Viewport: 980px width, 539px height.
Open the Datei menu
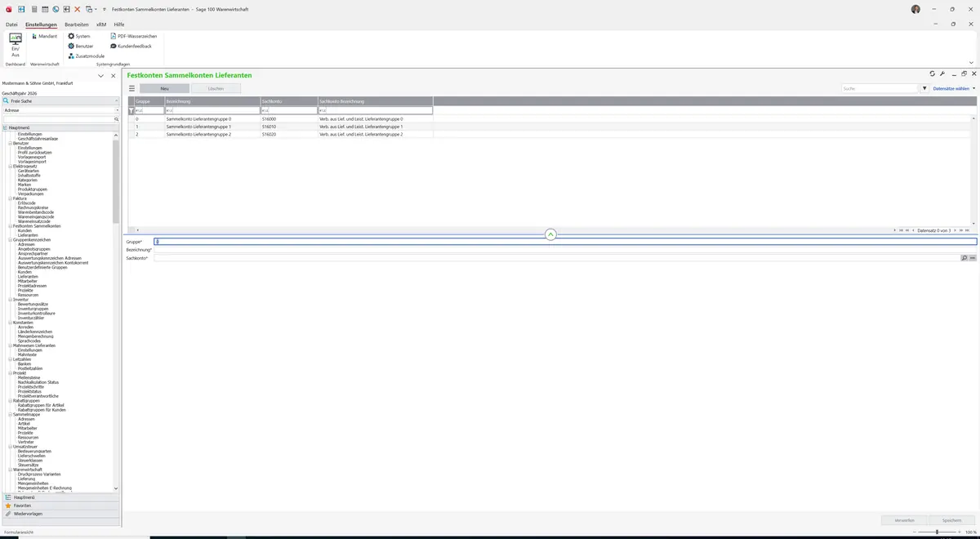tap(11, 24)
